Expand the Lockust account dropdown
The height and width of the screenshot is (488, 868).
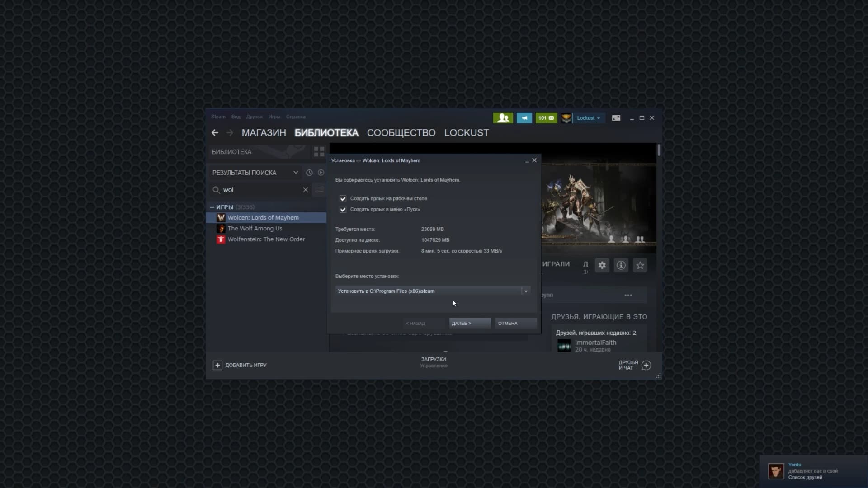(x=588, y=118)
